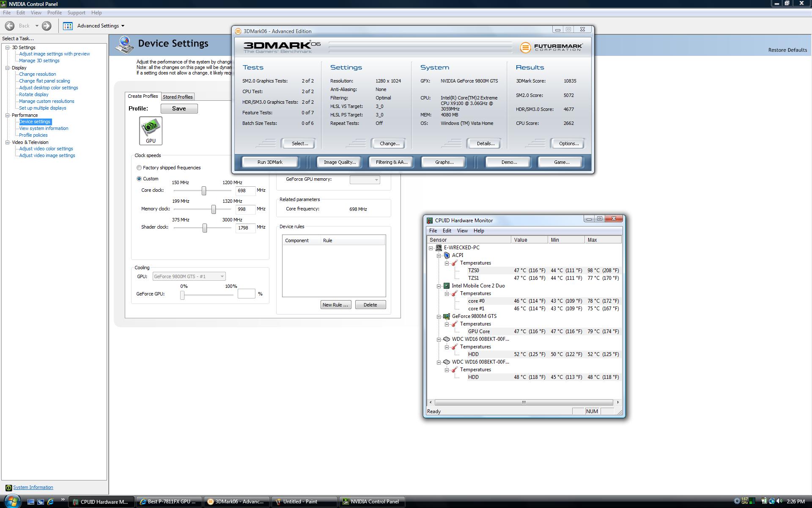
Task: Click the Intel Mobile Core 2 Duo chip icon
Action: [447, 286]
